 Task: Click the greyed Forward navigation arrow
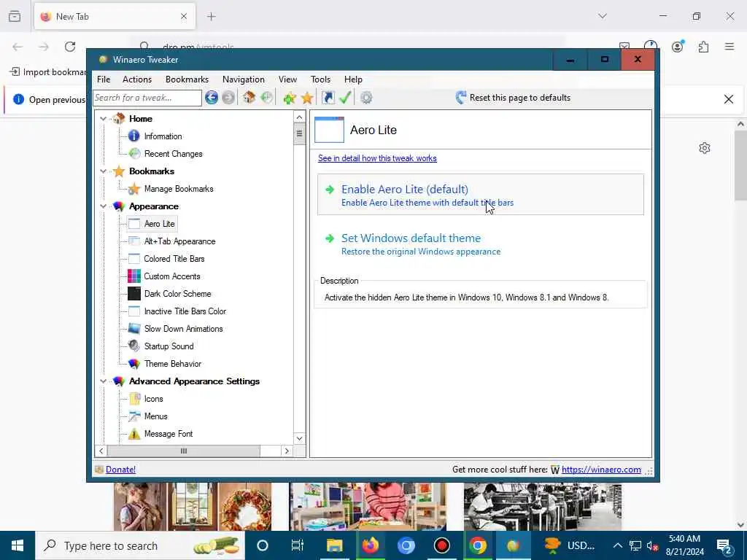click(x=228, y=98)
